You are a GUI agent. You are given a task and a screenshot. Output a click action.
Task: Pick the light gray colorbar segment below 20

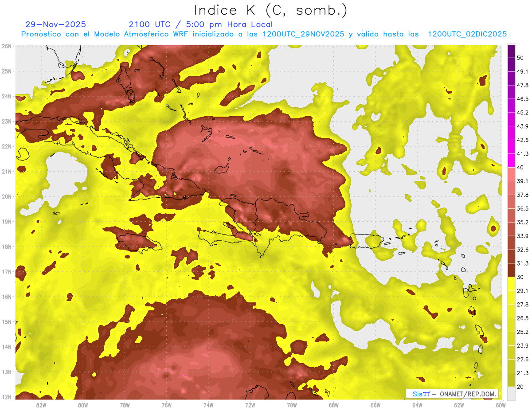click(511, 393)
